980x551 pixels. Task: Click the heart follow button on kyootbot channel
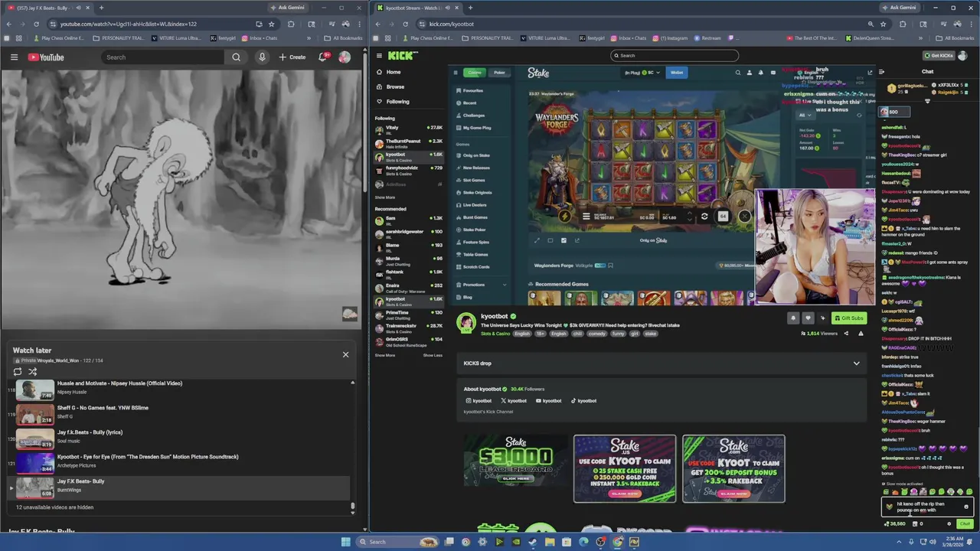click(808, 318)
